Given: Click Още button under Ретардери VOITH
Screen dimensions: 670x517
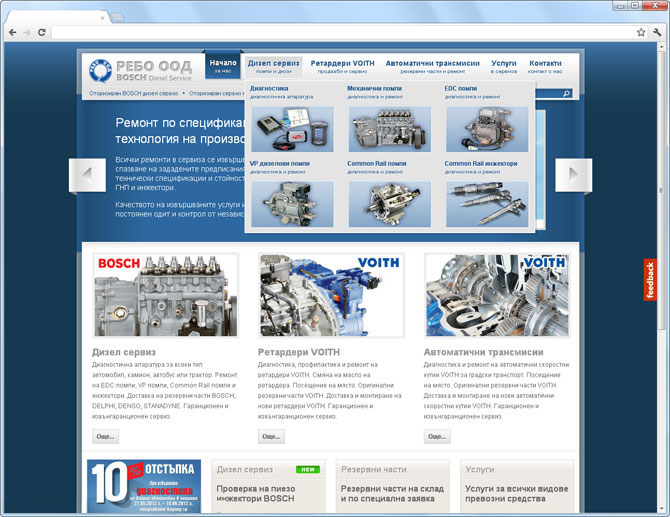Looking at the screenshot, I should pyautogui.click(x=271, y=437).
